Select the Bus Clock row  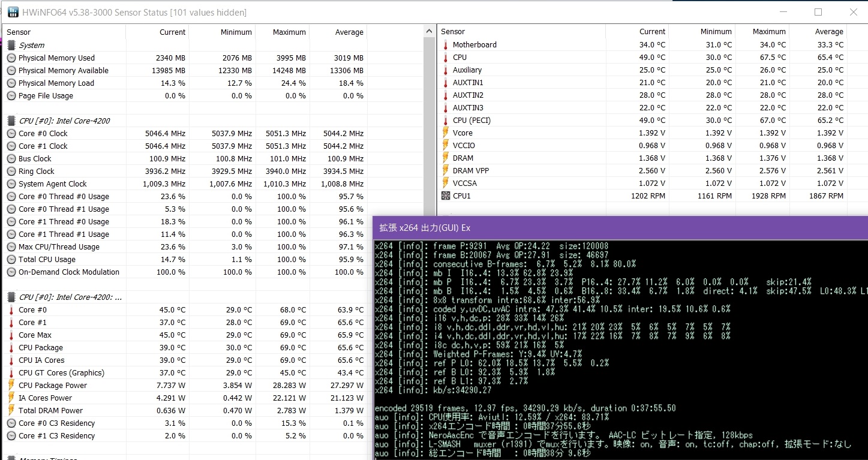click(185, 159)
